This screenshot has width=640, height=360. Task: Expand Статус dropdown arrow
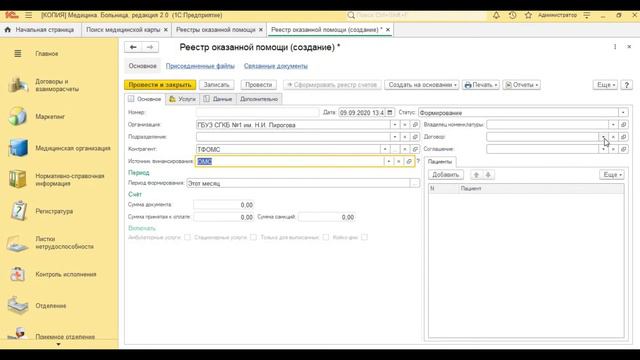tap(623, 112)
